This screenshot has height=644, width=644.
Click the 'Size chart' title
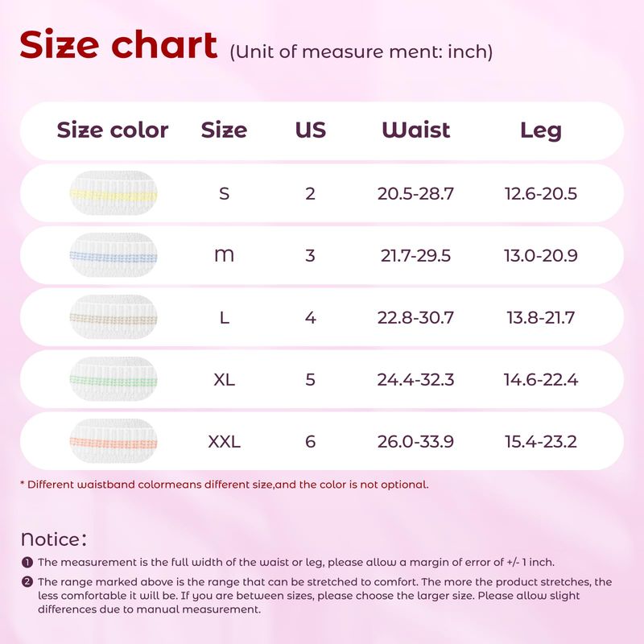tap(118, 44)
